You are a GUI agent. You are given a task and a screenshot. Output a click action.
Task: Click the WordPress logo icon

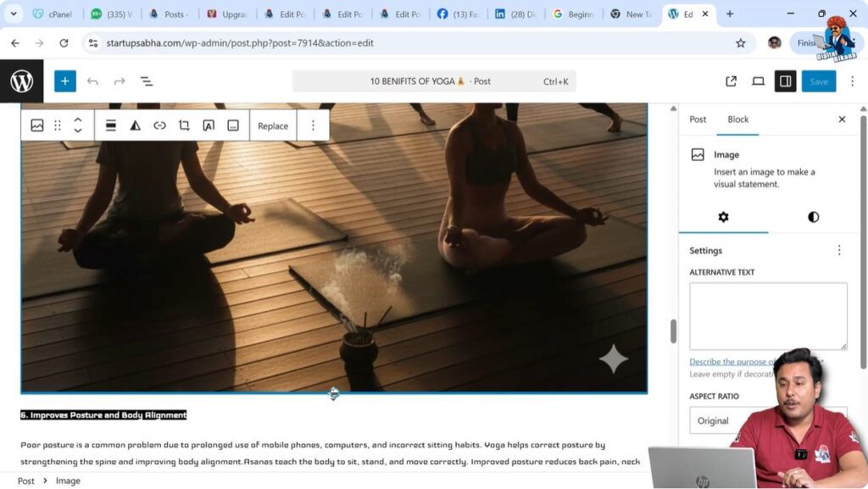[24, 81]
